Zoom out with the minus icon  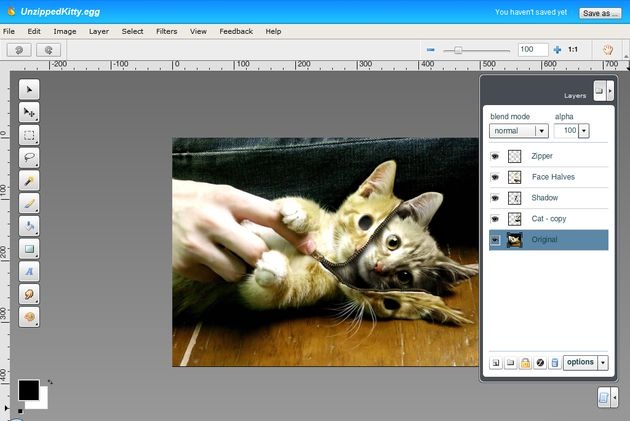(431, 50)
